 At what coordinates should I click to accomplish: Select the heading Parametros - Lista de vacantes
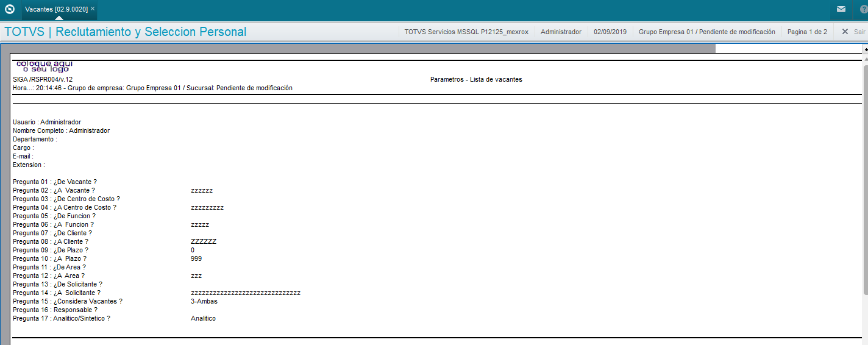coord(476,80)
